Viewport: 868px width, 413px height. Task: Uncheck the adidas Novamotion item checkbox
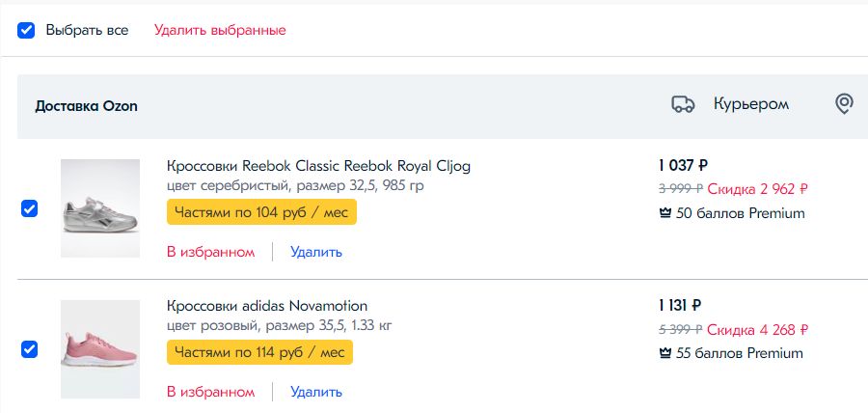tap(29, 349)
